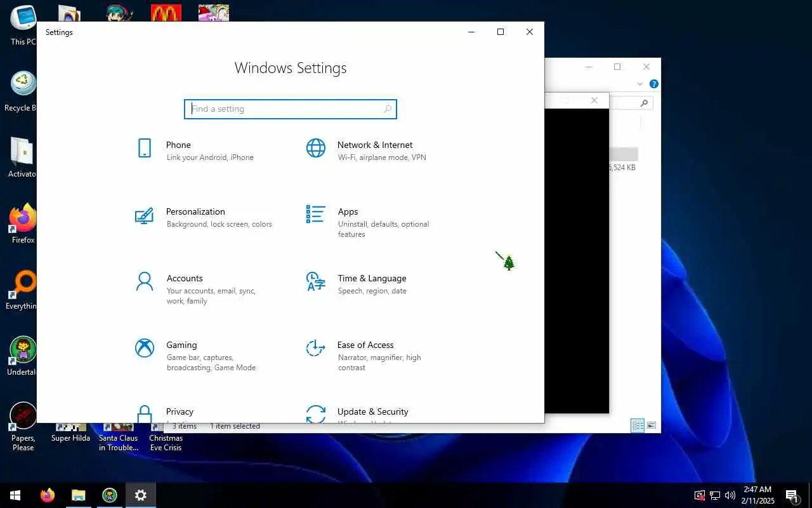Screen dimensions: 812x508
Task: Click the Show desktop sliver on taskbar
Action: point(810,495)
